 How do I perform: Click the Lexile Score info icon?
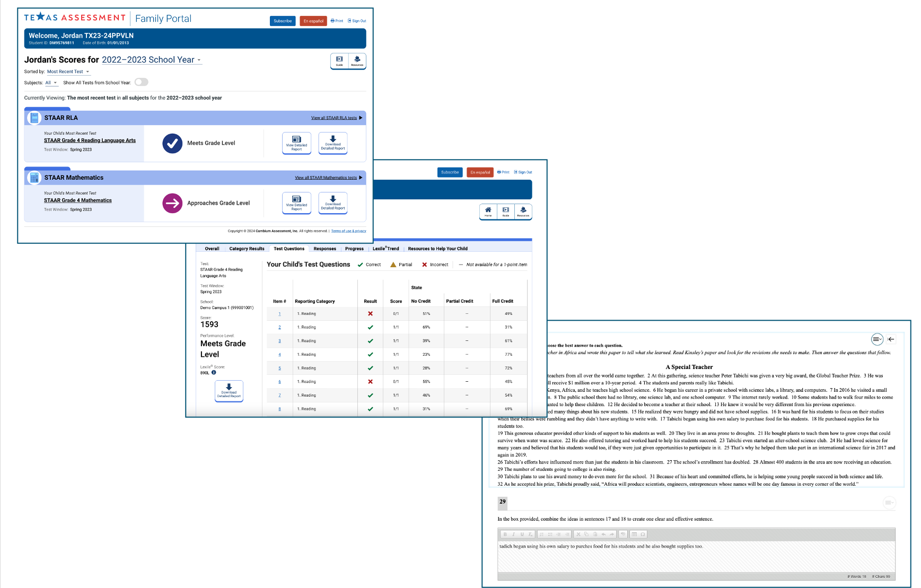(214, 372)
